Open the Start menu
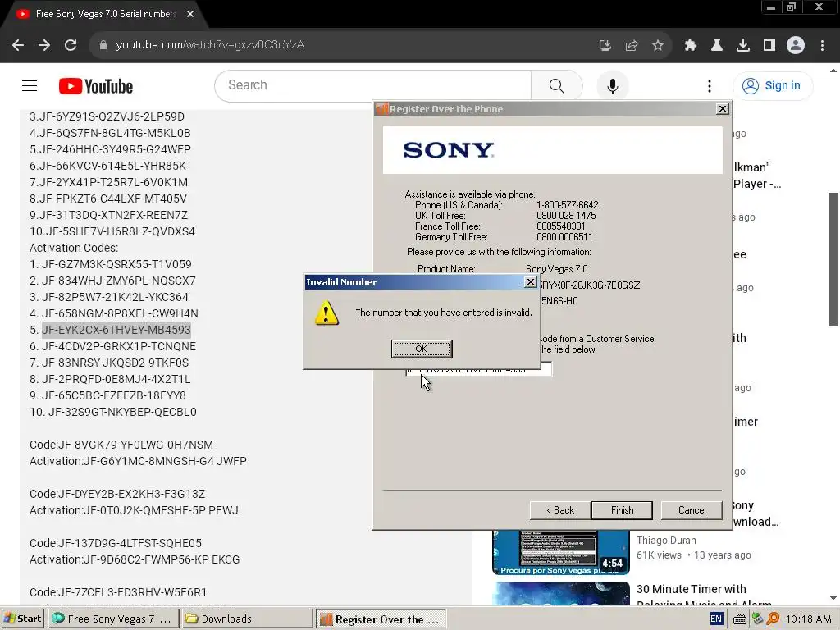This screenshot has width=840, height=630. click(22, 619)
